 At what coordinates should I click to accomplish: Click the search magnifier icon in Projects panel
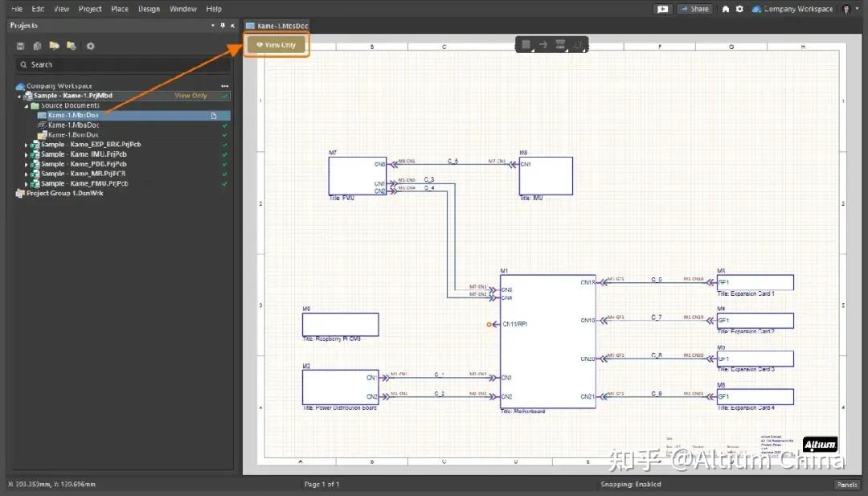pos(24,65)
